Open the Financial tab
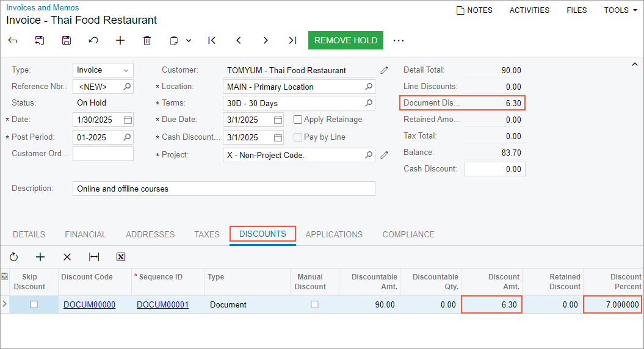Image resolution: width=644 pixels, height=349 pixels. click(x=85, y=234)
